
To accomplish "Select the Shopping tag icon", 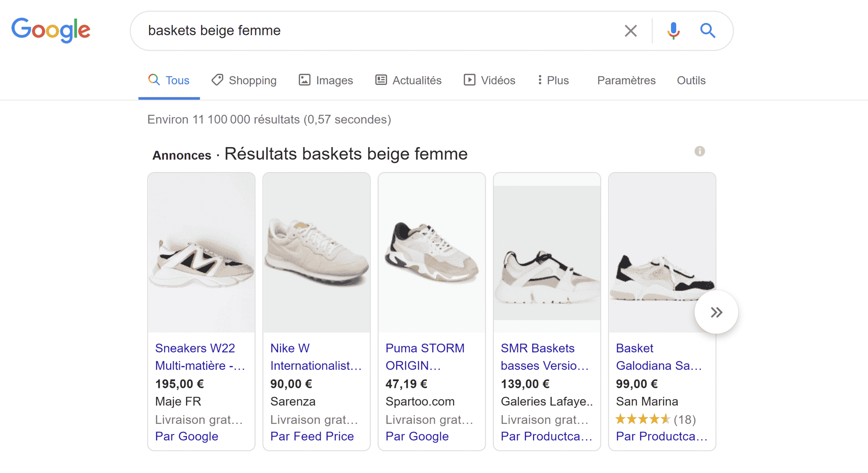I will click(217, 80).
